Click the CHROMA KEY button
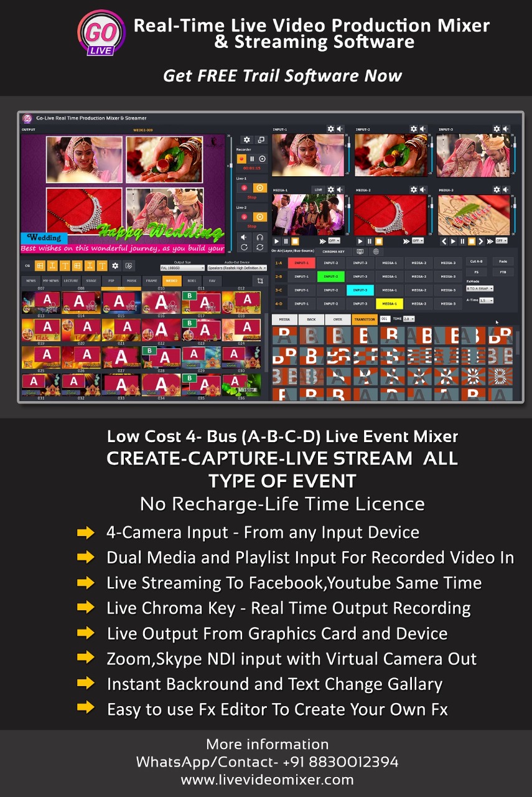 (333, 252)
